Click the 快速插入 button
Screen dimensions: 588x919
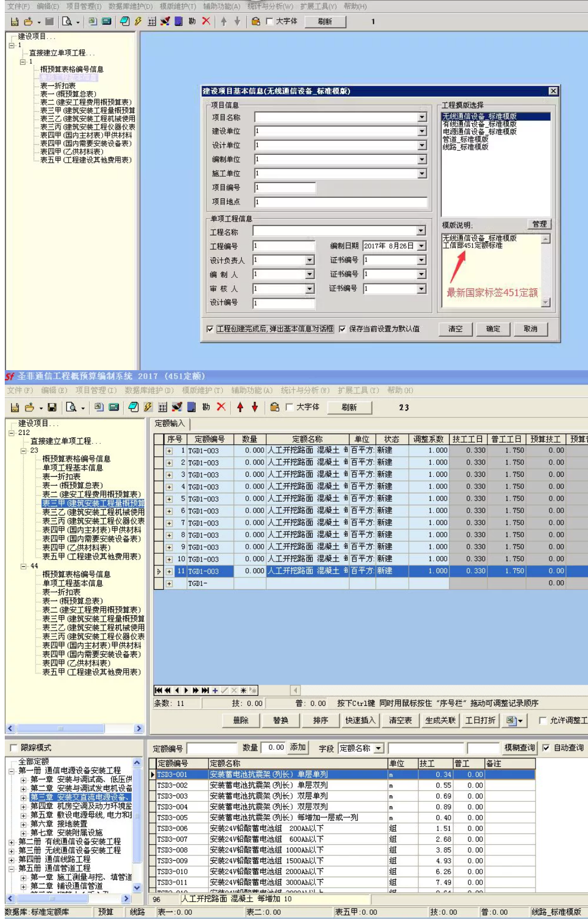pos(360,720)
